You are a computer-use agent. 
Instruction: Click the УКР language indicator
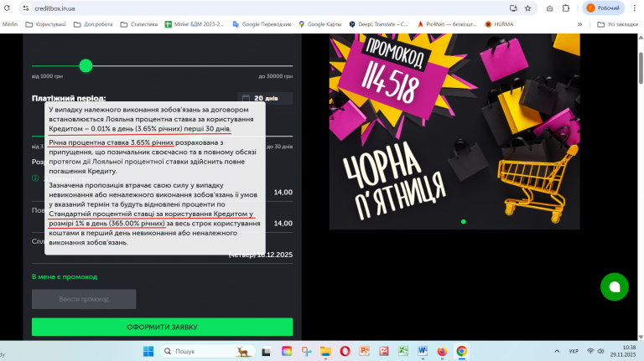pyautogui.click(x=574, y=351)
